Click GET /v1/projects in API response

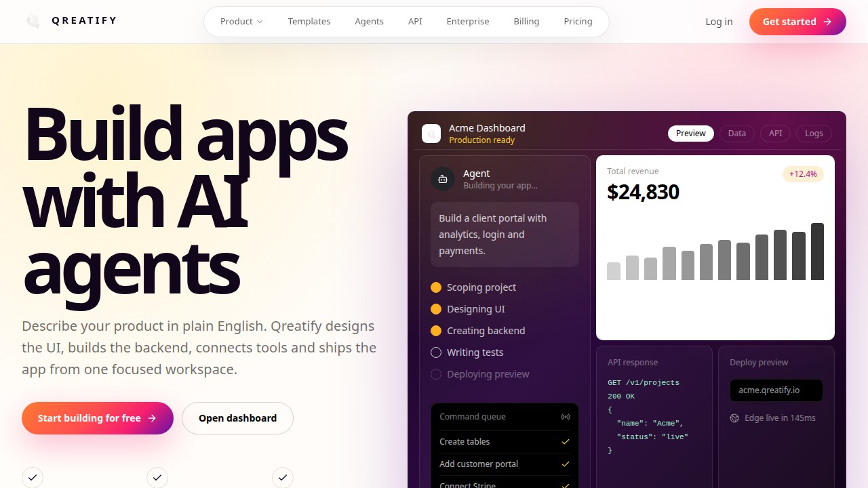click(x=643, y=383)
